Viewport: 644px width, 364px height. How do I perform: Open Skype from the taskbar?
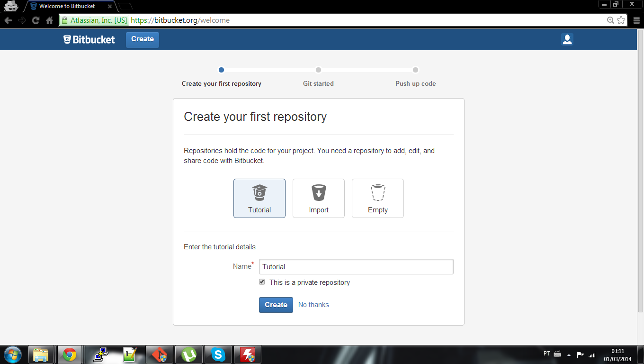click(218, 355)
